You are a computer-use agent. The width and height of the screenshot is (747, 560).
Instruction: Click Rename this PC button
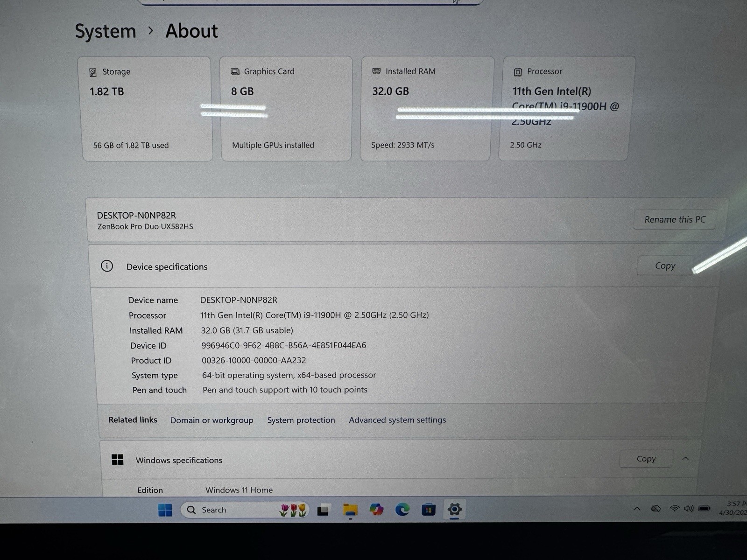(x=675, y=219)
